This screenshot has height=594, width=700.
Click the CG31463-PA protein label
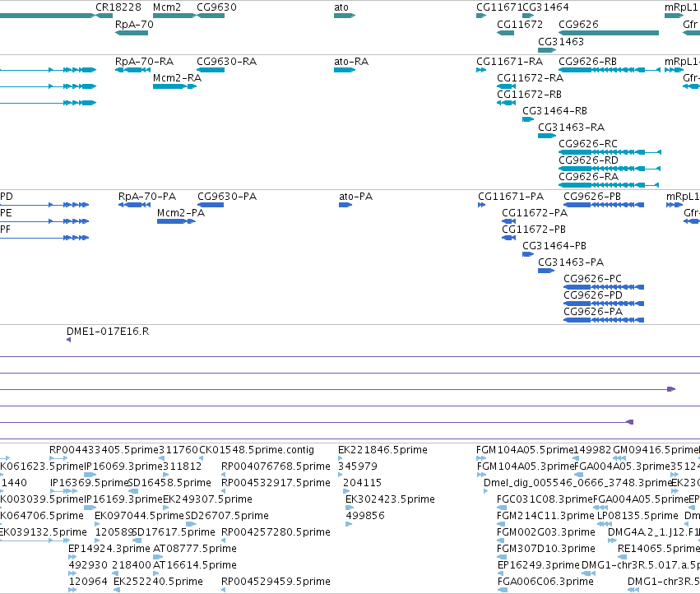pos(571,262)
